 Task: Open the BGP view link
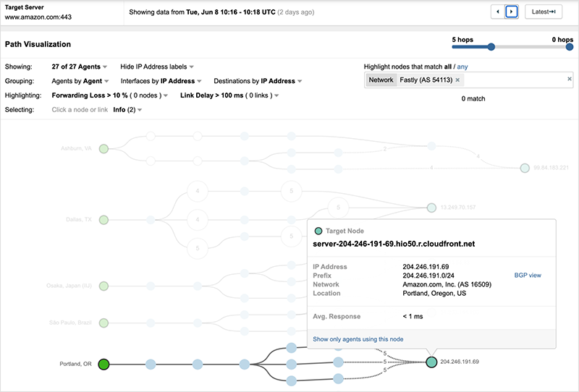[x=528, y=276]
